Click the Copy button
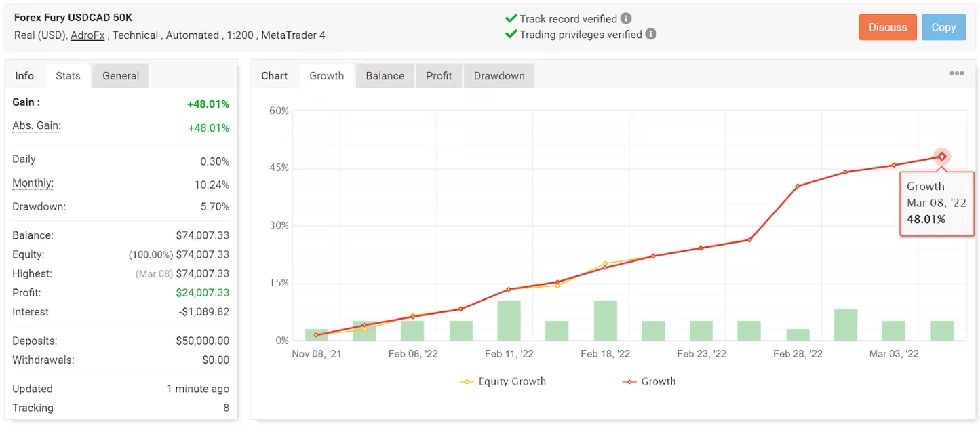 tap(943, 27)
